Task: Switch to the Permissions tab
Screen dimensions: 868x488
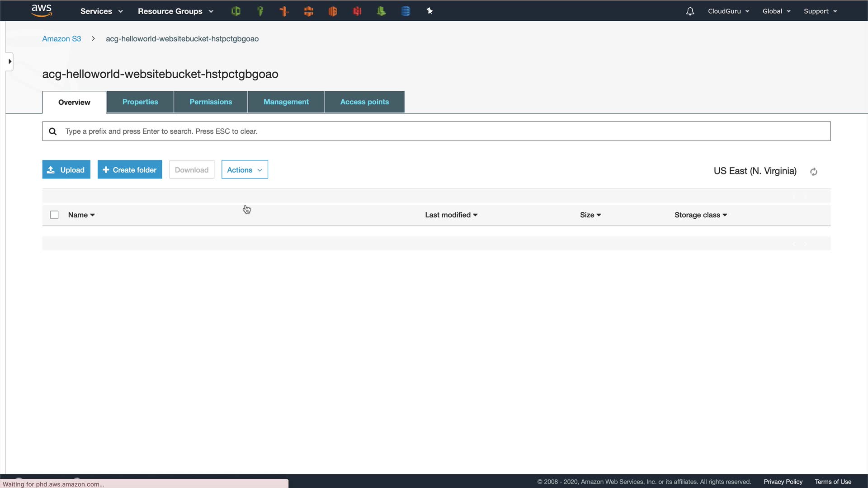Action: (x=211, y=102)
